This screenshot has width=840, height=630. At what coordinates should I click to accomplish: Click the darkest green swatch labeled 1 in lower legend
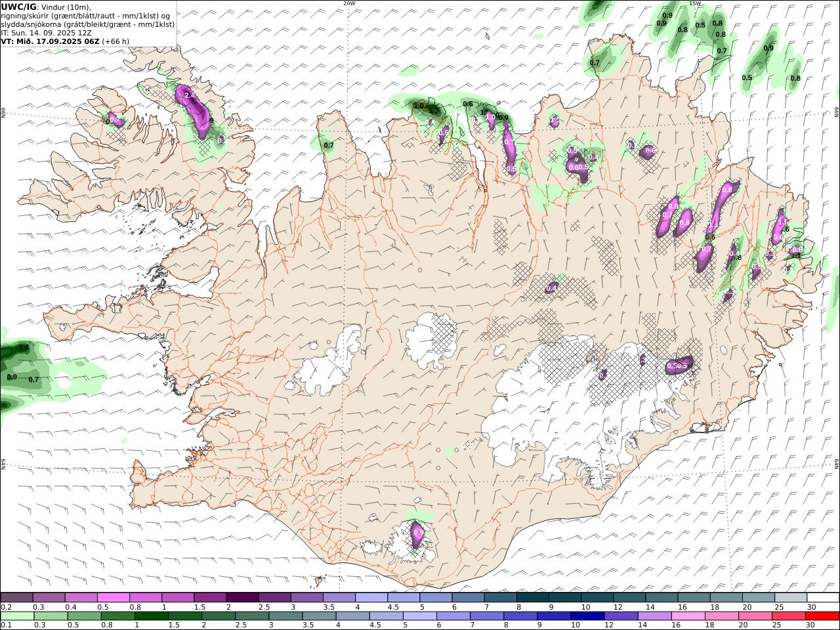[x=152, y=616]
